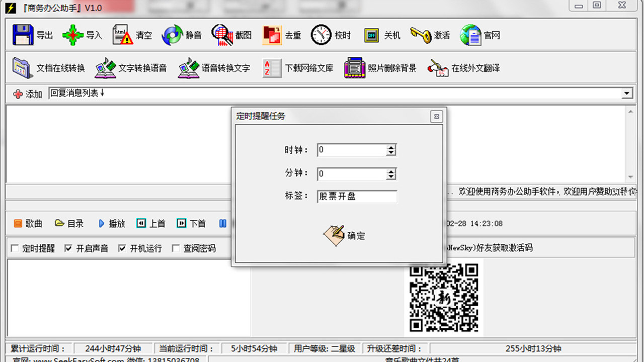Select the 静音 mute tool
Screen dimensions: 644x362
(182, 35)
